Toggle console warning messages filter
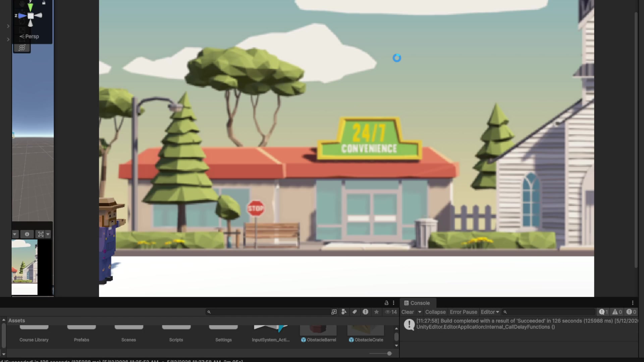The height and width of the screenshot is (362, 644). coord(617,312)
